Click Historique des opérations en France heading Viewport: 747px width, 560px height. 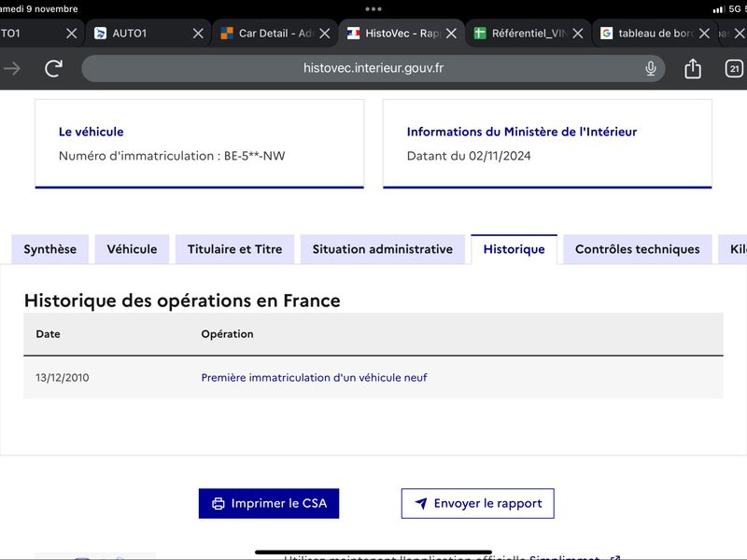point(182,301)
